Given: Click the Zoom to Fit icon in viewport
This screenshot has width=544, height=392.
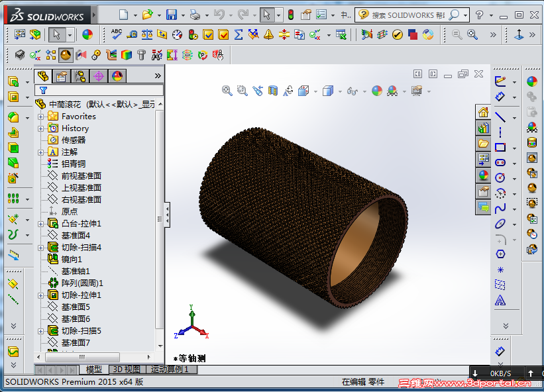Looking at the screenshot, I should click(227, 91).
